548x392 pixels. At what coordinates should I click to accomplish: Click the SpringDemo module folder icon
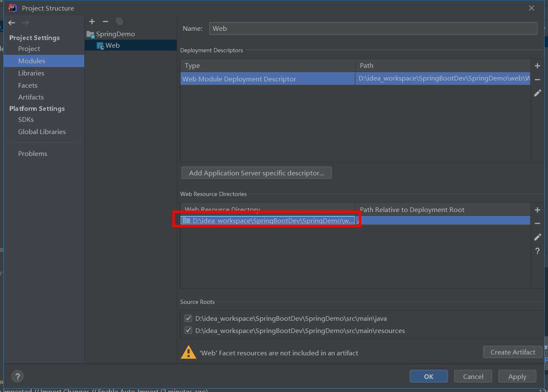point(90,34)
